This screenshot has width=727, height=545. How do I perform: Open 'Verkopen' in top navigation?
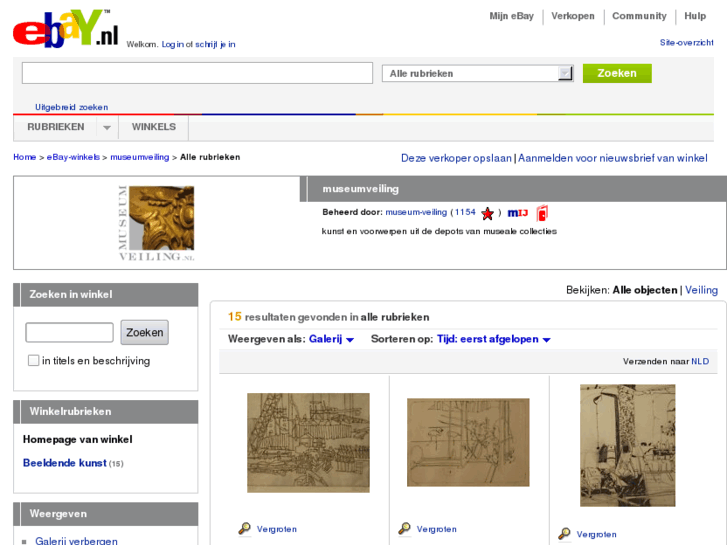tap(573, 16)
